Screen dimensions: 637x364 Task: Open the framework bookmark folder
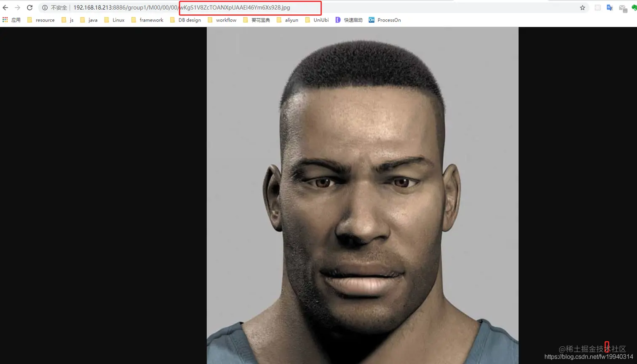coord(147,20)
